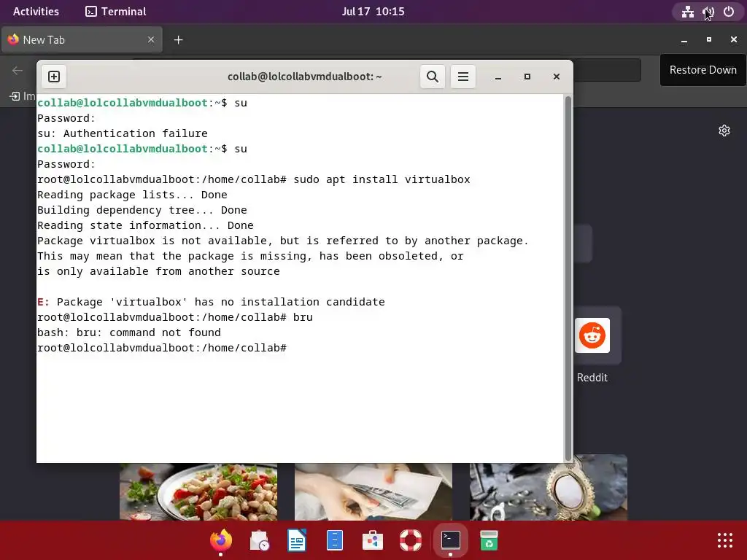This screenshot has height=560, width=747.
Task: Open the salad plate article thumbnail
Action: click(198, 491)
